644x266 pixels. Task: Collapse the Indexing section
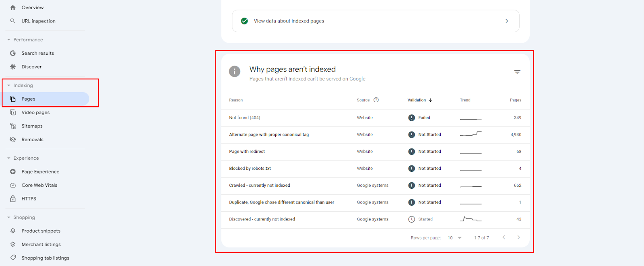[x=9, y=85]
